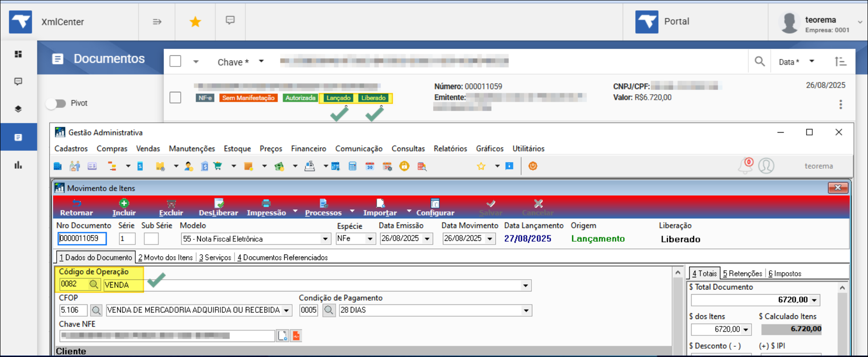
Task: Click the Incluir button
Action: [x=124, y=207]
